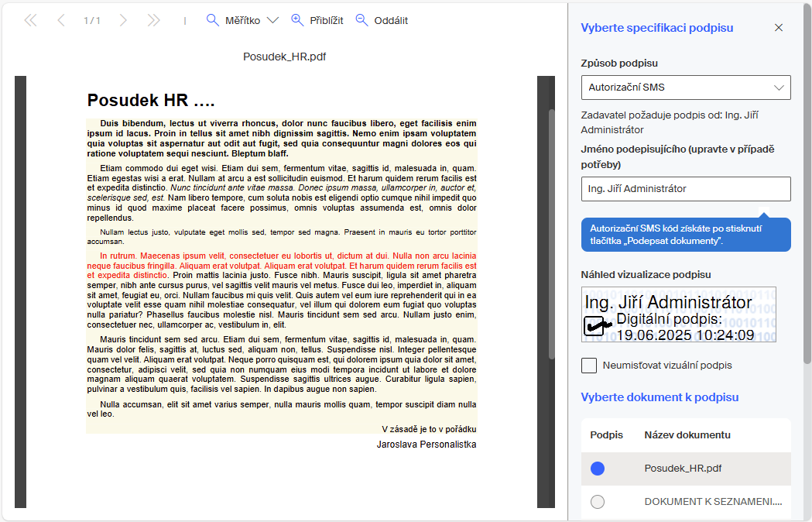Select the DOKUMENT K SEZNAMENI radio button

598,502
